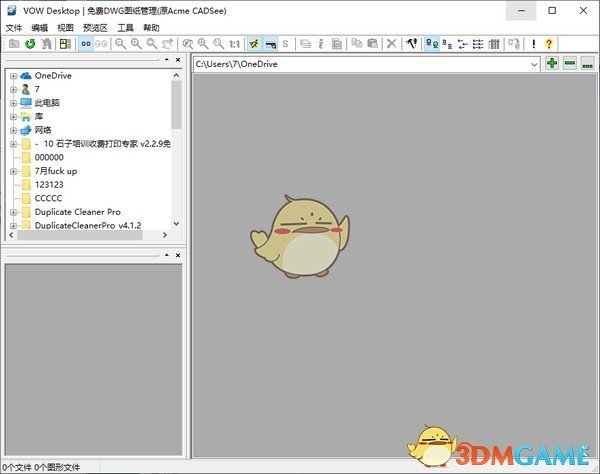
Task: Open options via the hammer icon
Action: pyautogui.click(x=411, y=44)
